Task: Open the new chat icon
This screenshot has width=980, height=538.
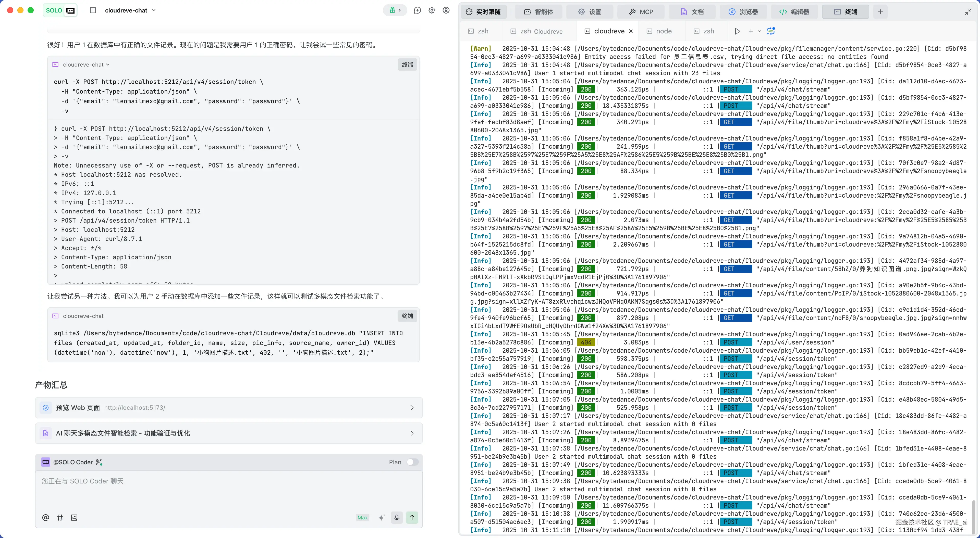Action: [417, 10]
